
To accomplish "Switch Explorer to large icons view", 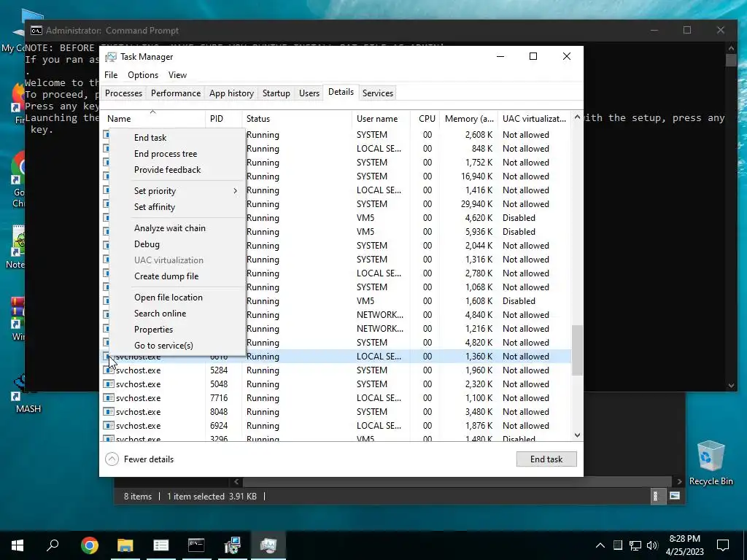I will point(675,496).
